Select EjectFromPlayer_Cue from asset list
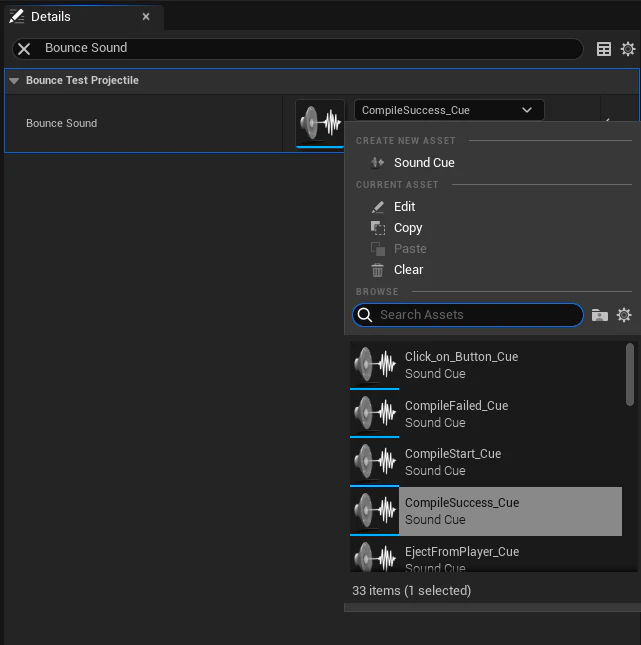Image resolution: width=641 pixels, height=645 pixels. (x=486, y=555)
